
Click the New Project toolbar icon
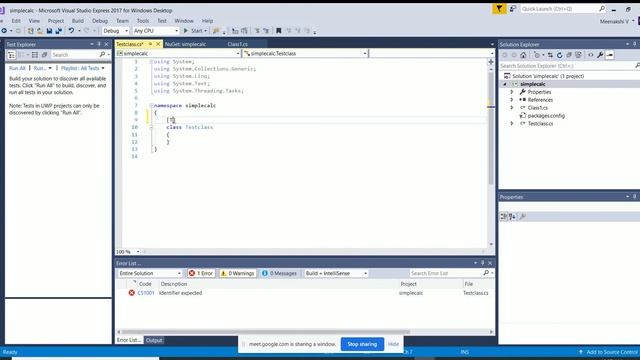click(x=30, y=31)
